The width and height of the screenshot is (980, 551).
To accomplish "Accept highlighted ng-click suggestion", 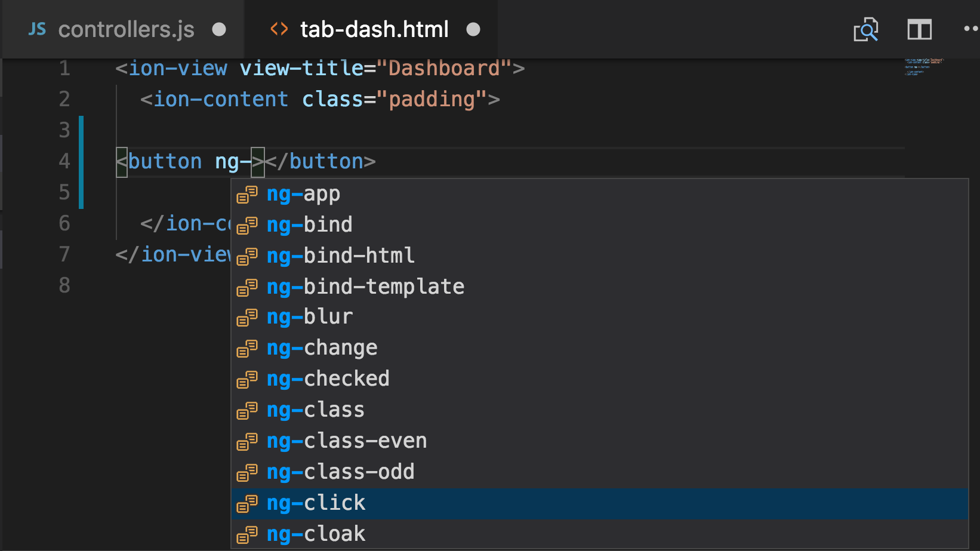I will (599, 503).
